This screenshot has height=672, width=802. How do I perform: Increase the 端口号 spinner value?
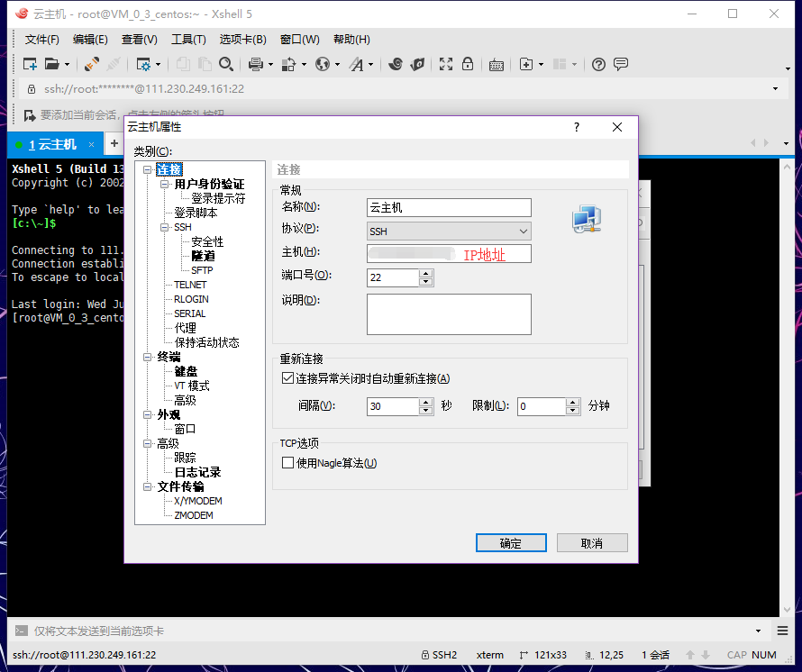pyautogui.click(x=425, y=274)
